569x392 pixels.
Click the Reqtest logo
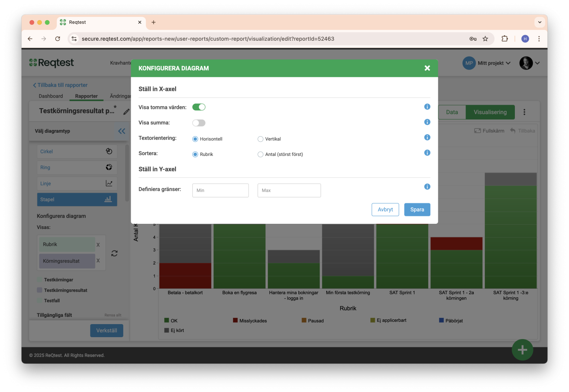click(x=51, y=63)
